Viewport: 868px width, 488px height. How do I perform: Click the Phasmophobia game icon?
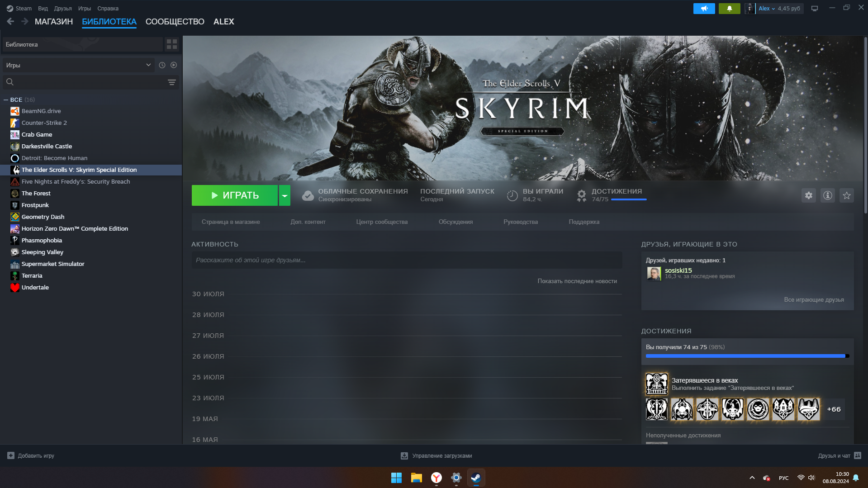point(15,240)
